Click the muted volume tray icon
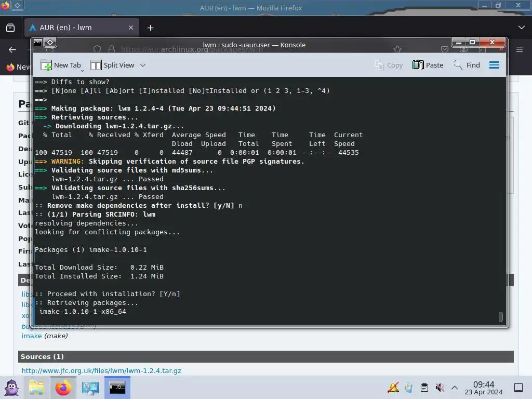This screenshot has height=399, width=532. [x=440, y=388]
